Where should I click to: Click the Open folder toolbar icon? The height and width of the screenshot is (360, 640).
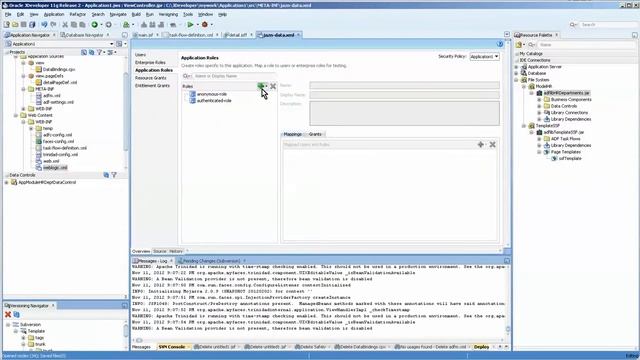[x=15, y=25]
